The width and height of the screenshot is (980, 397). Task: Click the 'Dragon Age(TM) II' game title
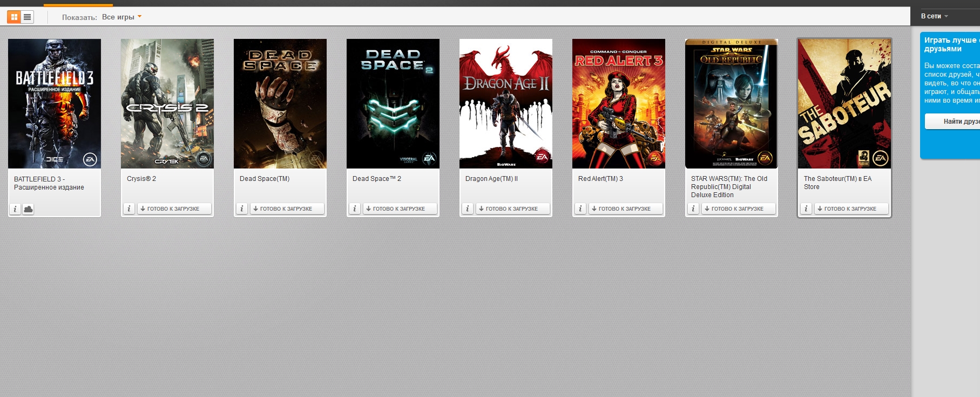click(x=491, y=179)
